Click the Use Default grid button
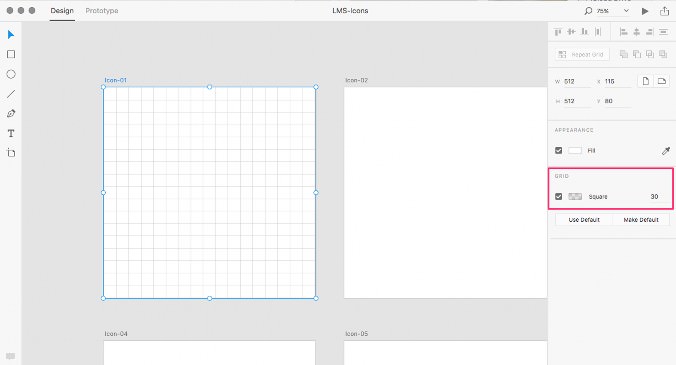Screen dimensions: 676x365 tap(584, 220)
